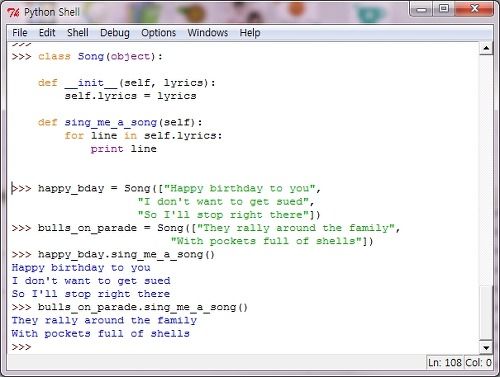This screenshot has width=500, height=377.
Task: Click the 'Col: 0' status indicator
Action: coord(478,363)
